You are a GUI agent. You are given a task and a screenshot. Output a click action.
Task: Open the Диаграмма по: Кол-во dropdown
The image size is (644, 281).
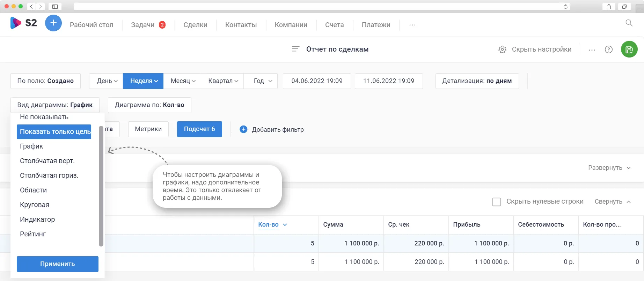(x=149, y=105)
